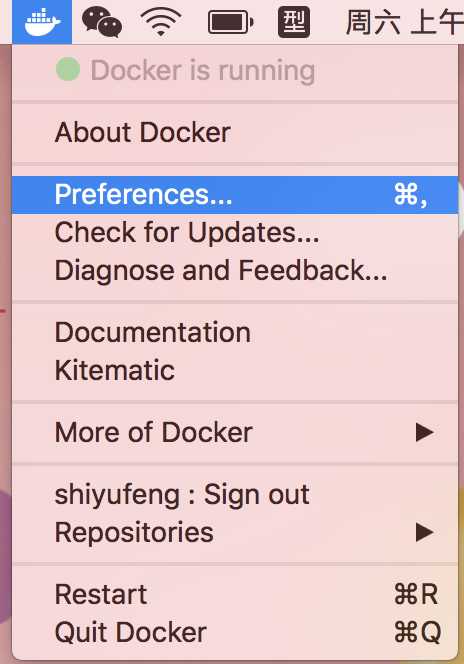This screenshot has width=464, height=664.
Task: Click the Wi-Fi status icon
Action: click(161, 22)
